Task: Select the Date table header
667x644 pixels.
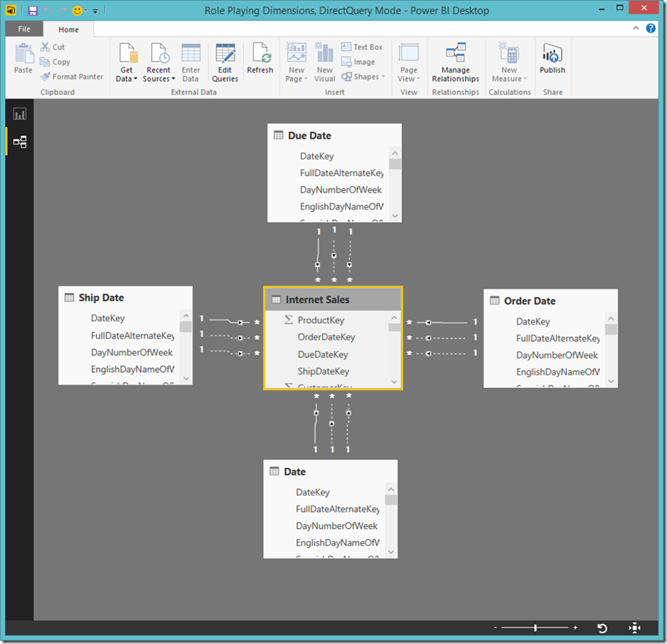Action: coord(331,471)
